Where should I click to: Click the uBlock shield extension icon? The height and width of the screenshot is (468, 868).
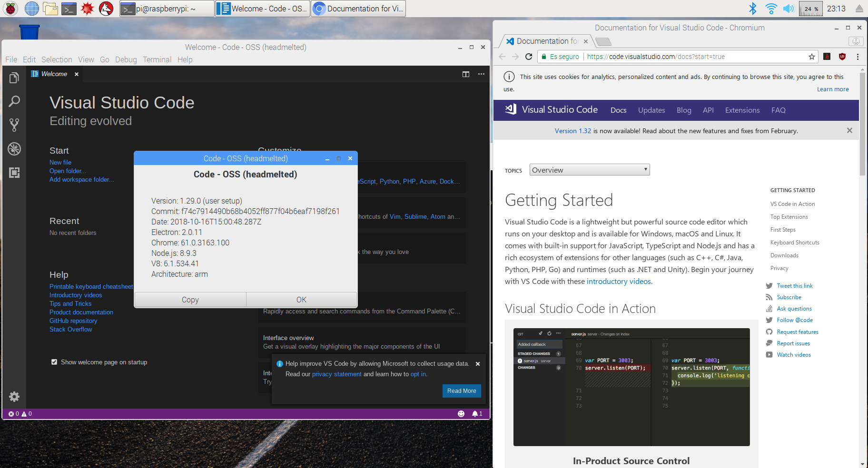tap(842, 57)
